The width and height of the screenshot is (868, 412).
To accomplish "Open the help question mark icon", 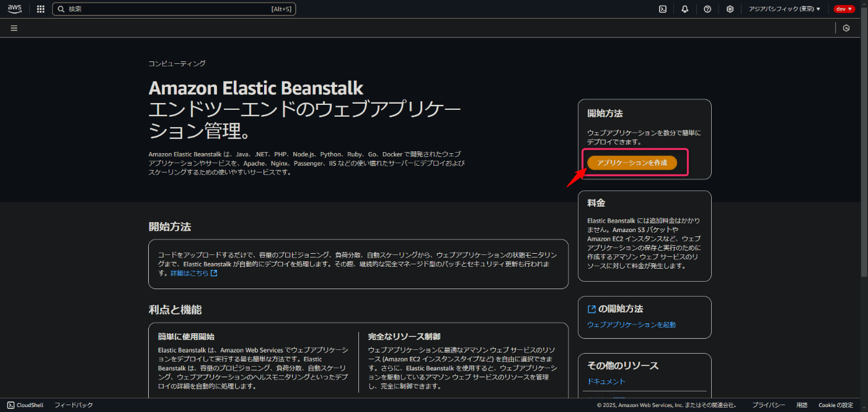I will coord(707,9).
